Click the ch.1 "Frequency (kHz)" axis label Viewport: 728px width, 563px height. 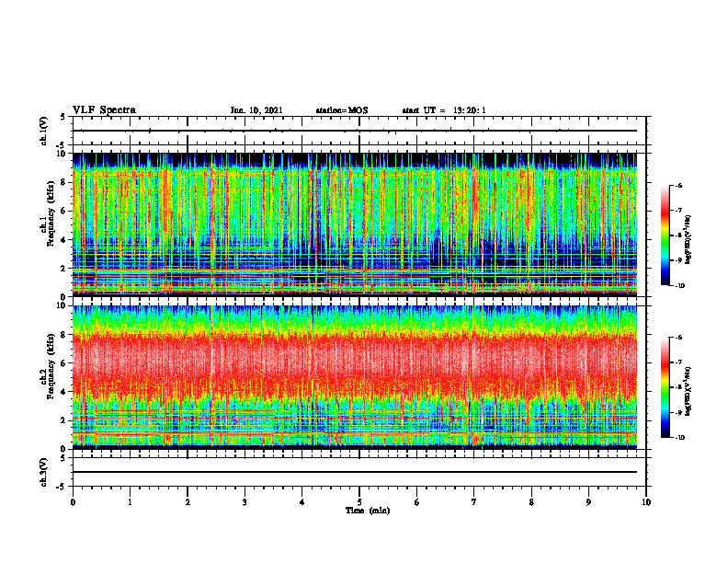point(51,213)
